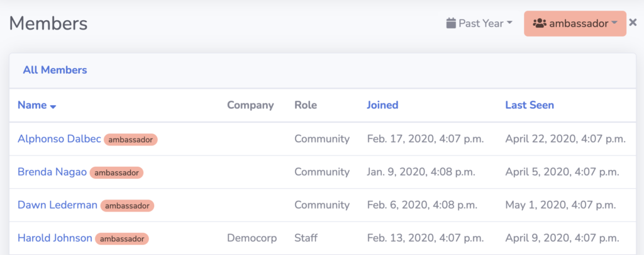
Task: Open the Past Year date range dropdown
Action: coord(479,23)
